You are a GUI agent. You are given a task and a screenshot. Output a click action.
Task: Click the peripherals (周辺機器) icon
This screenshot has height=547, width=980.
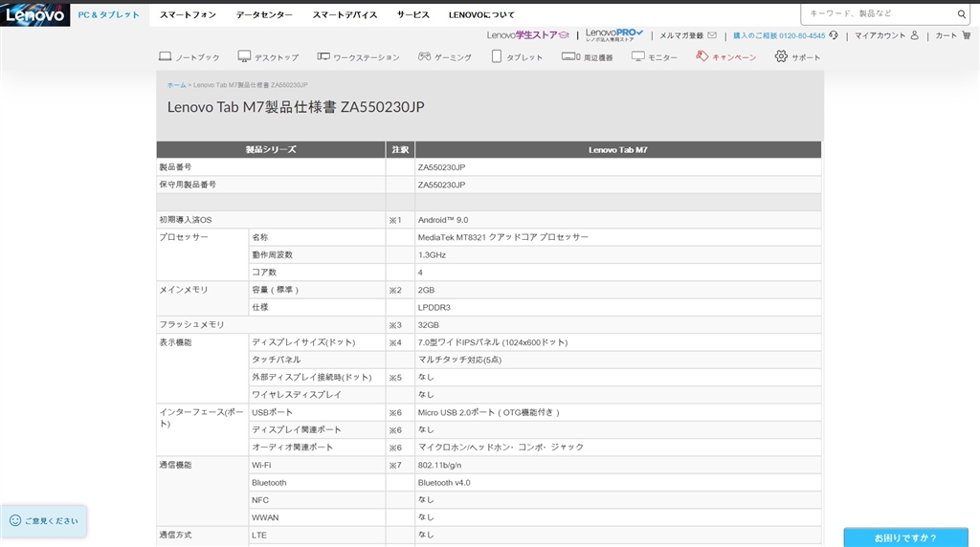coord(570,56)
